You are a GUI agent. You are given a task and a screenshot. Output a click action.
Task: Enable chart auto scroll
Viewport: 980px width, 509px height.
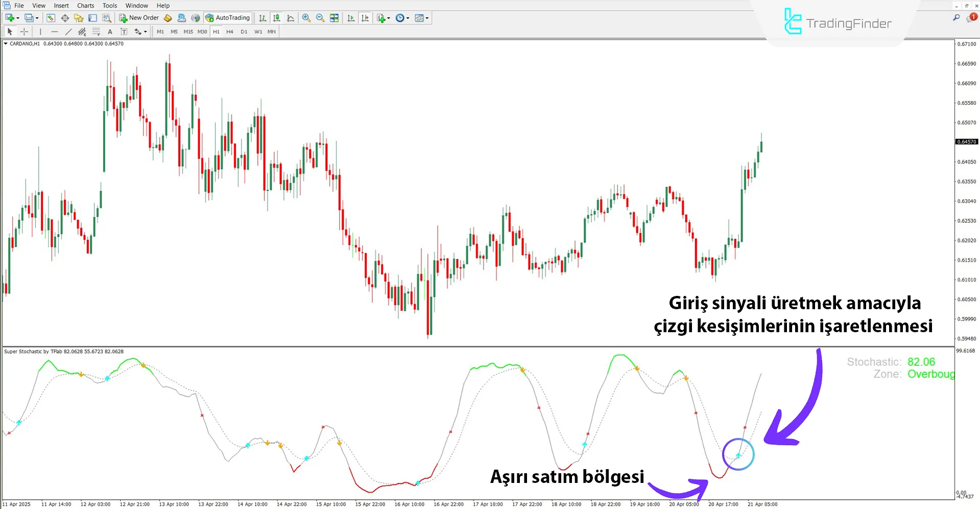pos(351,18)
